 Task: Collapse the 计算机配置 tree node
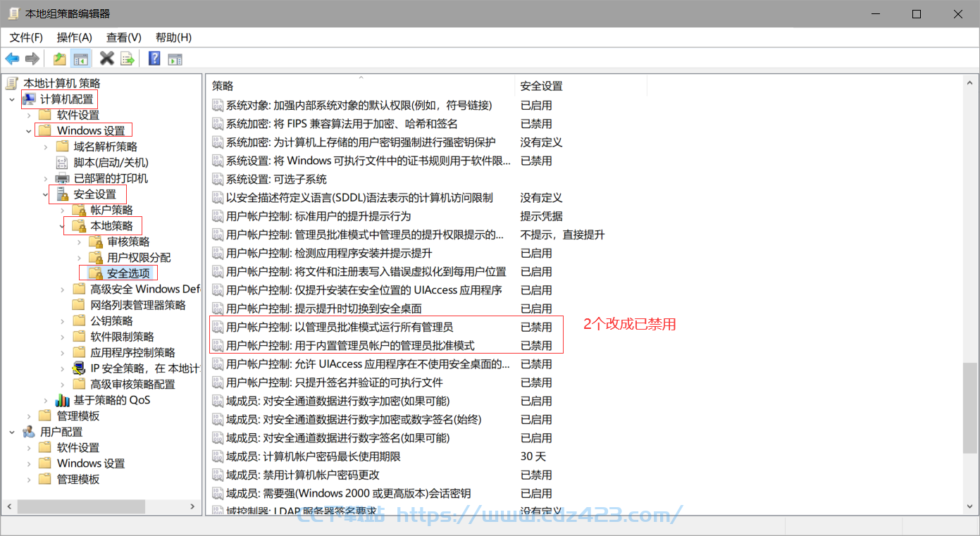coord(11,99)
